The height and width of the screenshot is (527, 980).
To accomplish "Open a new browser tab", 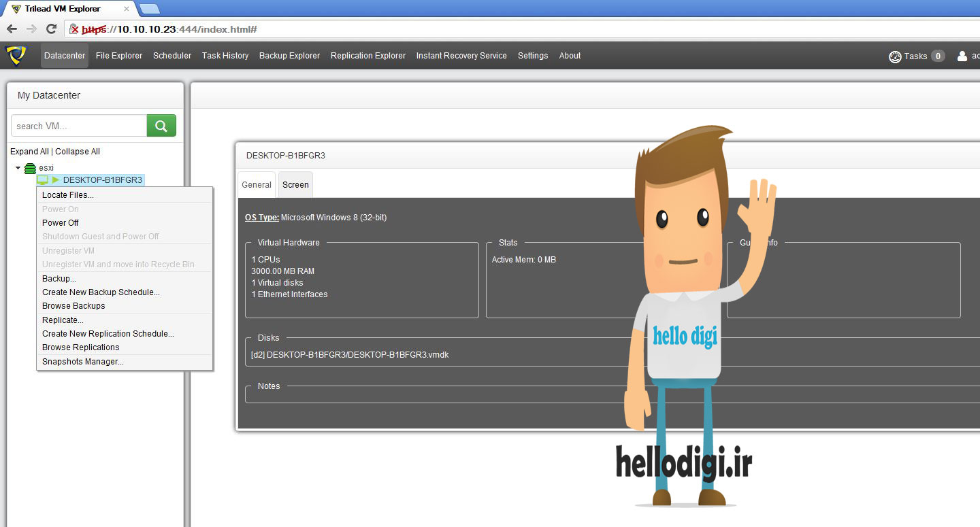I will (149, 9).
